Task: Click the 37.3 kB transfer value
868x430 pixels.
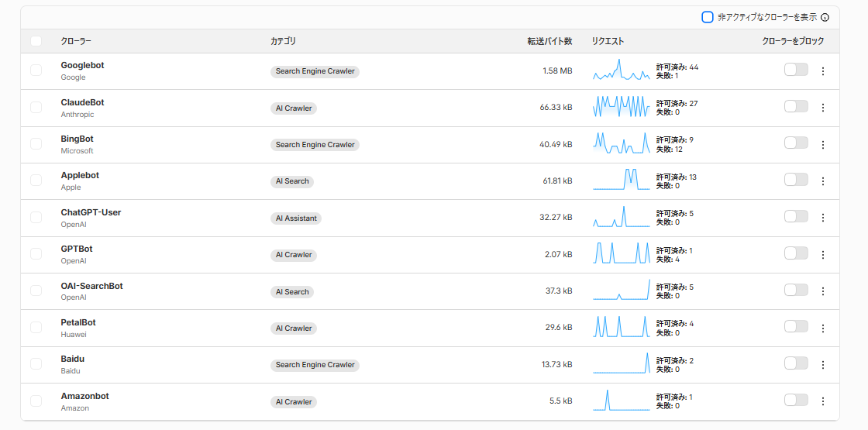Action: click(559, 291)
